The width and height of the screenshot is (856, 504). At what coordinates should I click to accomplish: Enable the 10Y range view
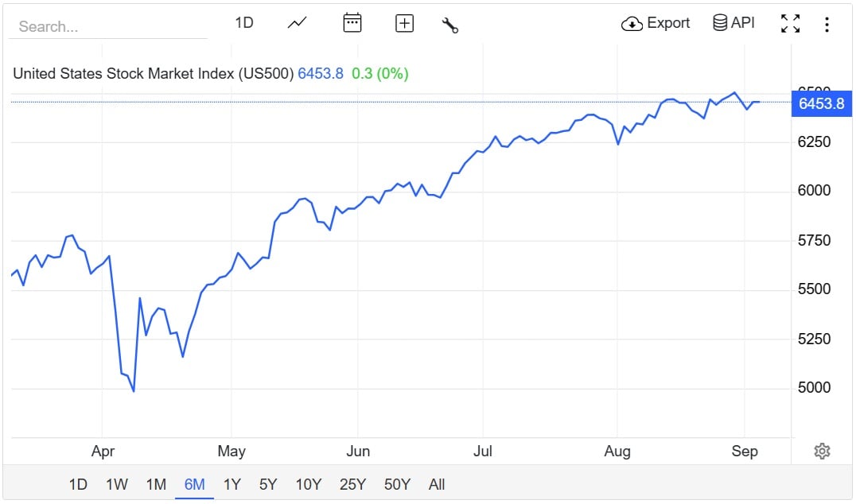point(308,484)
